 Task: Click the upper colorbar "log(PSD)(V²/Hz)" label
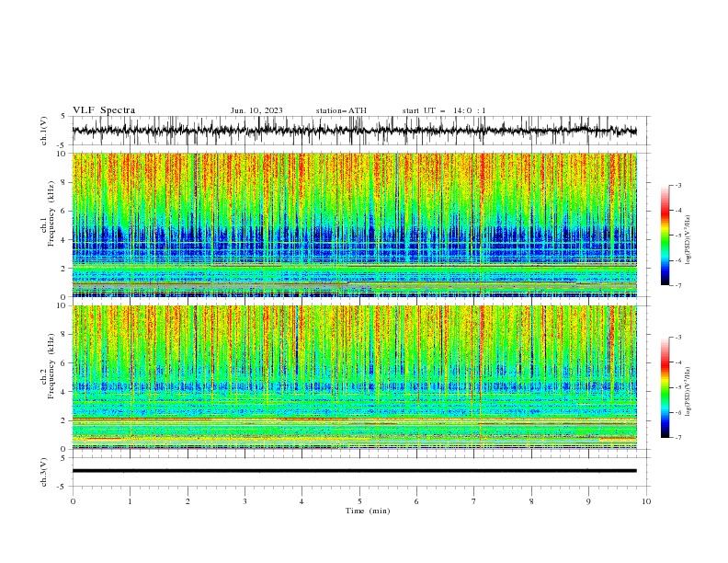click(688, 240)
